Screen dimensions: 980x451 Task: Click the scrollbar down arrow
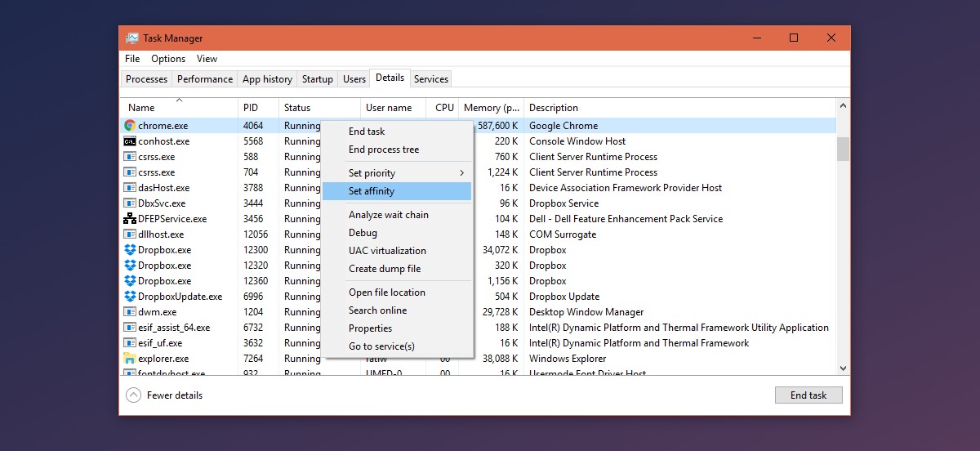[x=843, y=370]
